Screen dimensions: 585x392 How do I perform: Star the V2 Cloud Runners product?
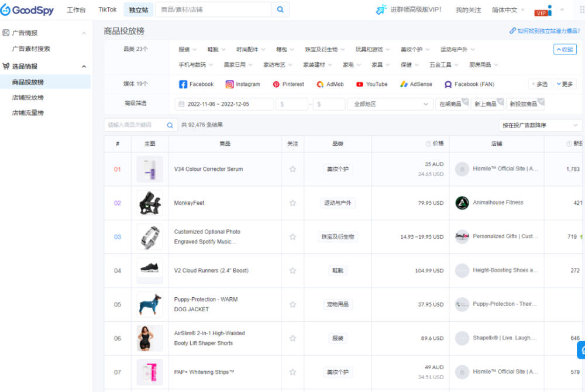(293, 271)
